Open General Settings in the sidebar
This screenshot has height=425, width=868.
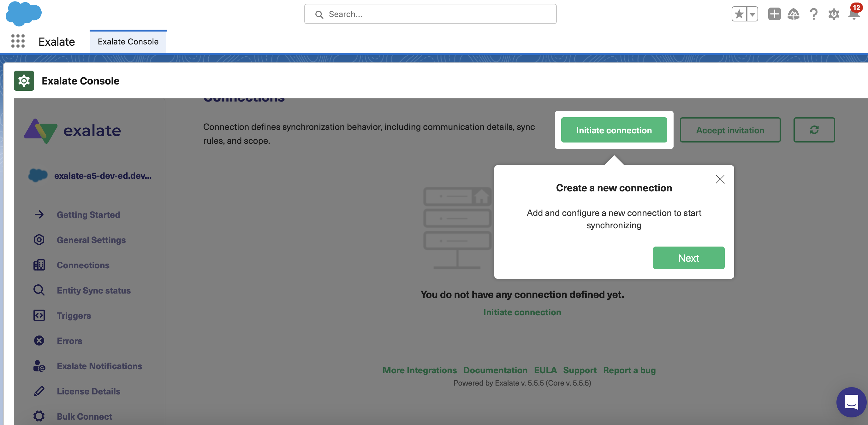(91, 240)
